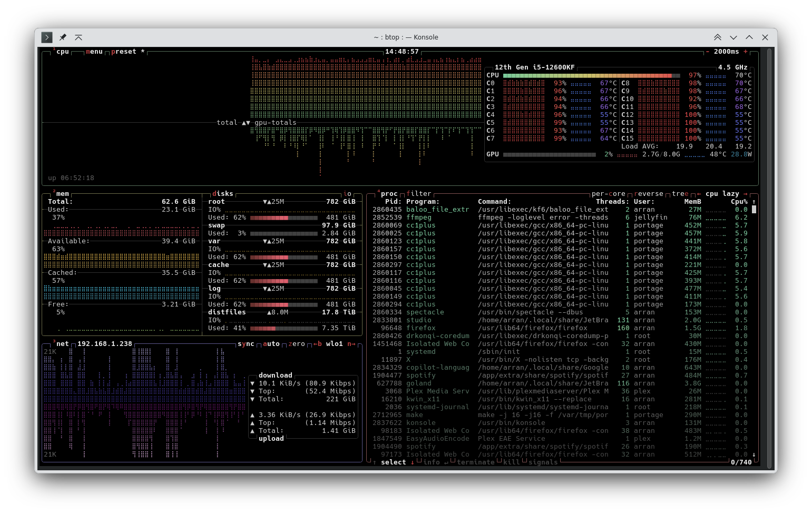Click the signals button in proc footer
The image size is (812, 514).
(543, 462)
